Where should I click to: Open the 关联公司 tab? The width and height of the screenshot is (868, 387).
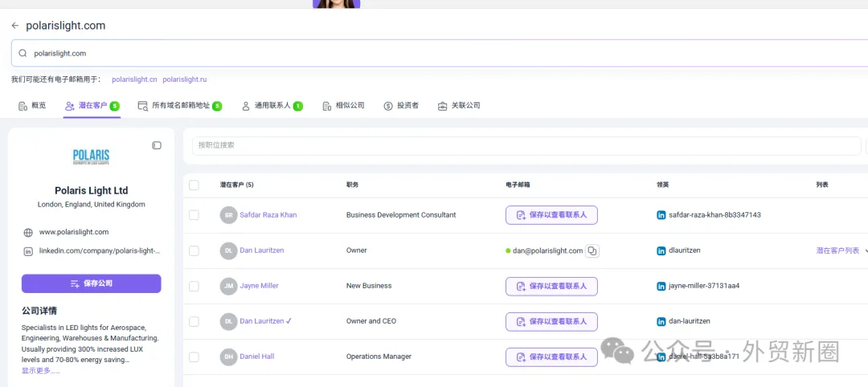click(459, 106)
